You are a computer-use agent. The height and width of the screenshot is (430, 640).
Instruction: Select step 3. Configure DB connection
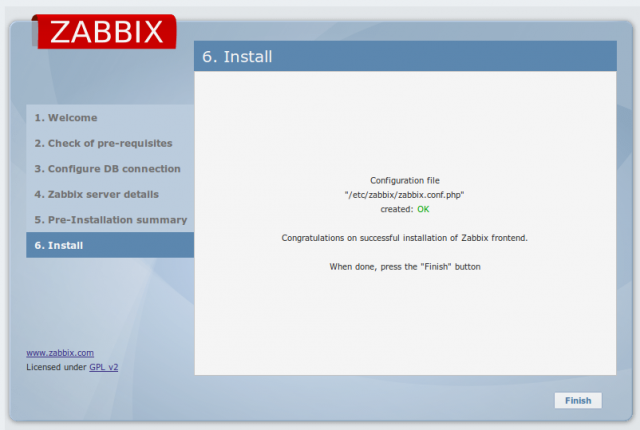tap(110, 168)
